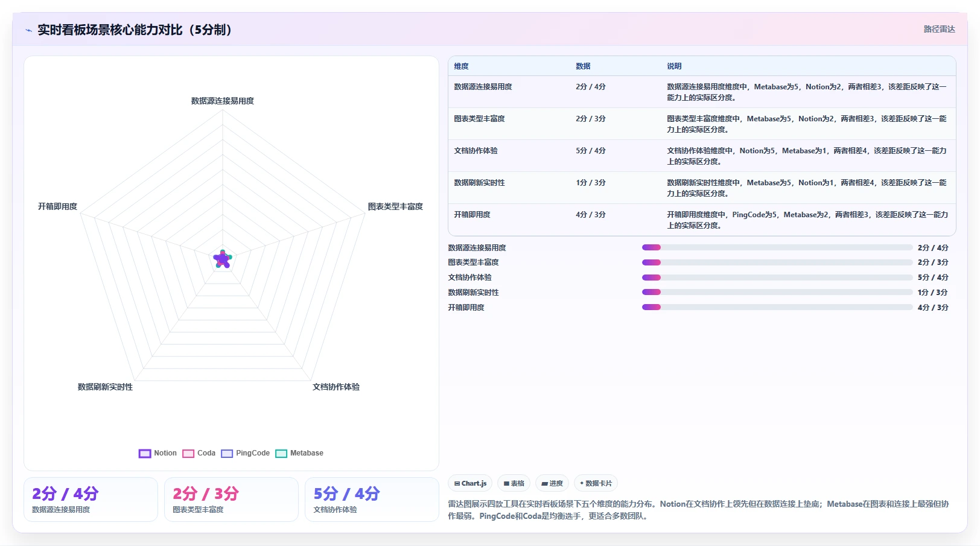Click the radar data cluster at chart center
The width and height of the screenshot is (980, 546).
coord(223,259)
